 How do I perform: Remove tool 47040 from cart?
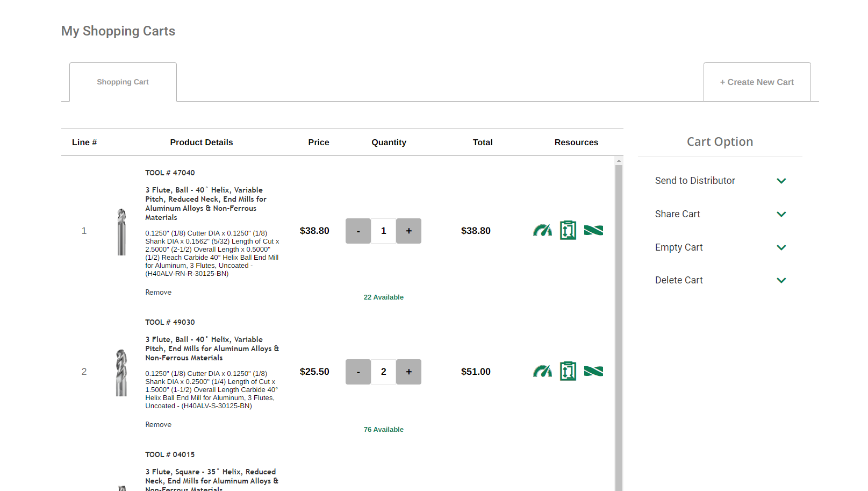(158, 293)
